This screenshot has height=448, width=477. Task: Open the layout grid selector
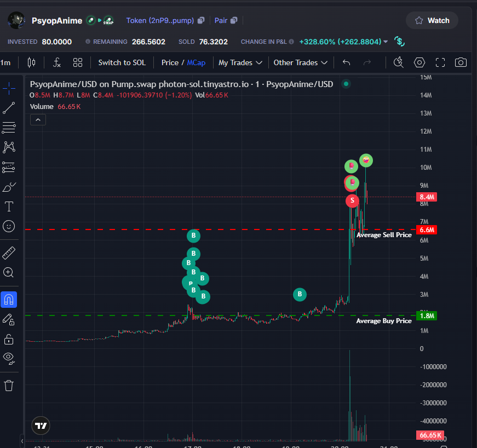click(x=78, y=62)
